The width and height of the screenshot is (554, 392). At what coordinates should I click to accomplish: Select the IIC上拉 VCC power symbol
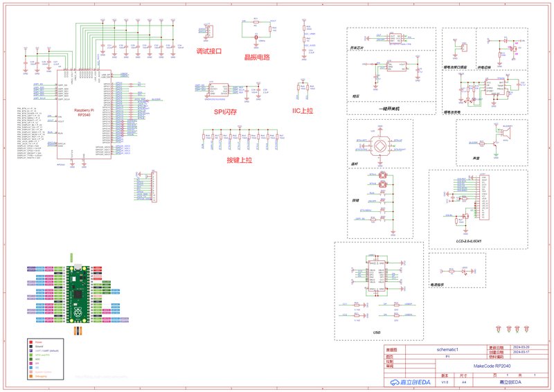click(303, 80)
